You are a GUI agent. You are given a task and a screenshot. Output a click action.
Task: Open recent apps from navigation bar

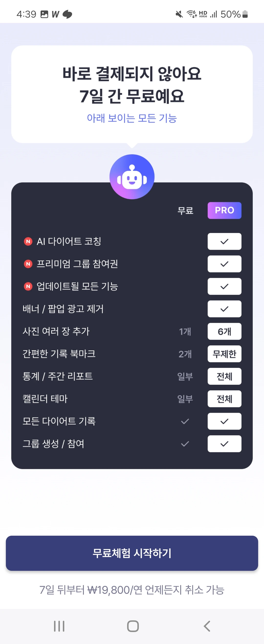[x=59, y=626]
